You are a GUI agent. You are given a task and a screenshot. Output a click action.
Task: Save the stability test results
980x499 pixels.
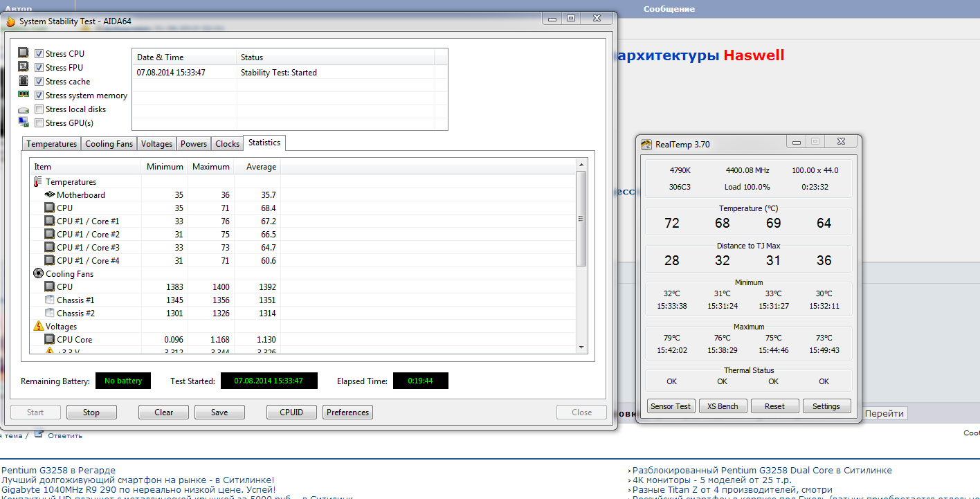click(x=219, y=412)
